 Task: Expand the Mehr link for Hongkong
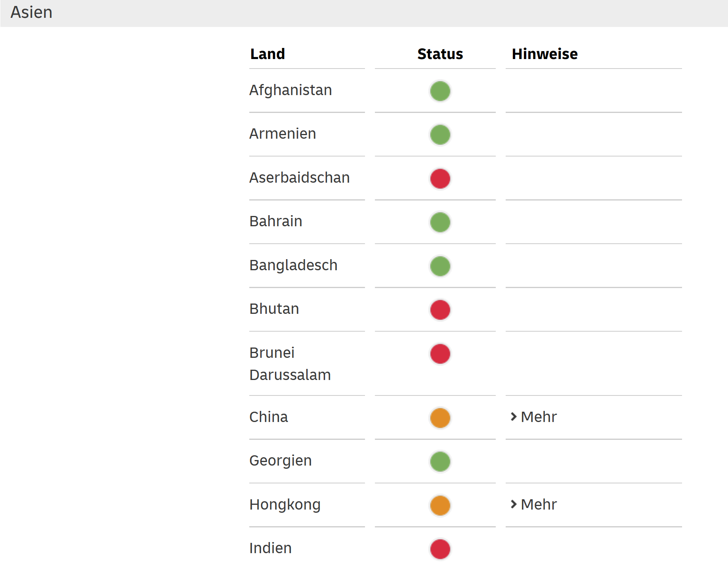click(534, 504)
